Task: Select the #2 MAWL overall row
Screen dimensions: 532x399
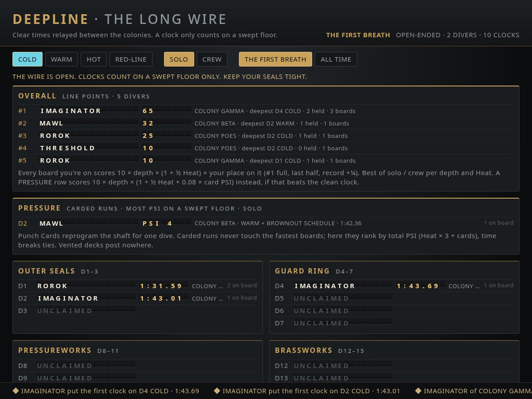Action: point(266,123)
